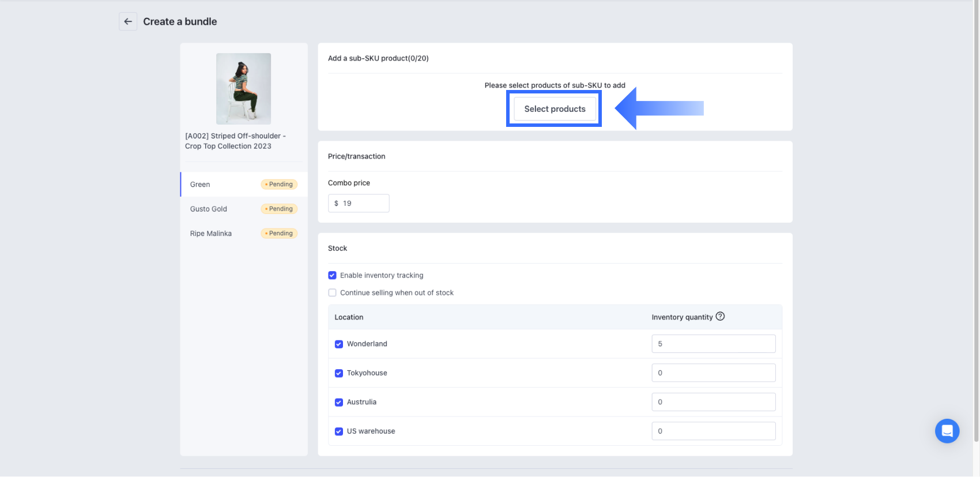
Task: Click the Wonderland inventory quantity field
Action: (x=713, y=344)
